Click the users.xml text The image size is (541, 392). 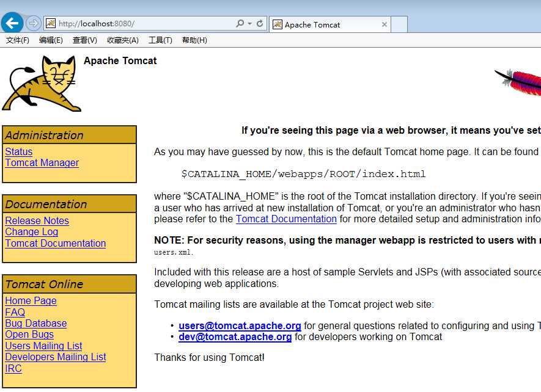(173, 252)
